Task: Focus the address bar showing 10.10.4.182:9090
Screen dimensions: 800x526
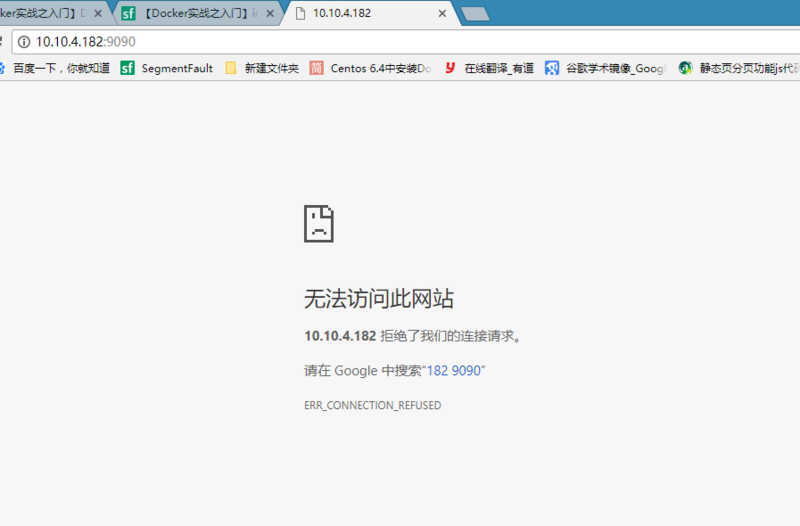Action: 408,42
